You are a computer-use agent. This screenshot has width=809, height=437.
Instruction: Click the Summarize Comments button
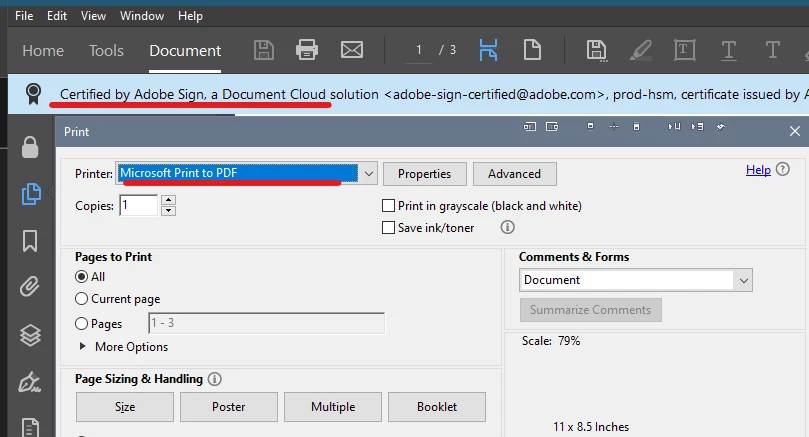point(591,310)
